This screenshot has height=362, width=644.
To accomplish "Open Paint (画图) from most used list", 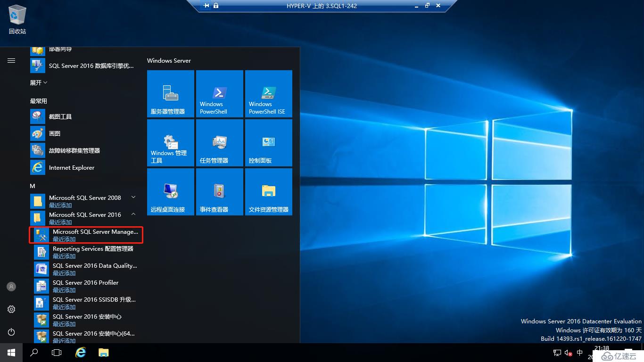I will [85, 133].
